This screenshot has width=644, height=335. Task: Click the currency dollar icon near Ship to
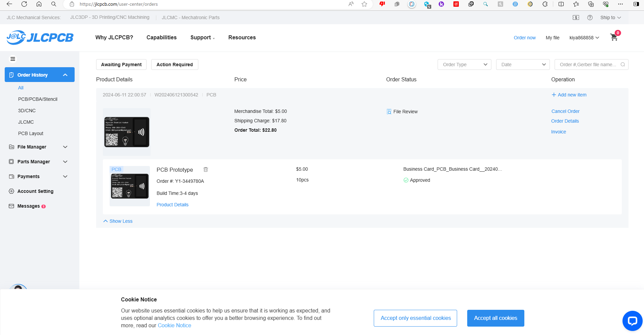576,17
